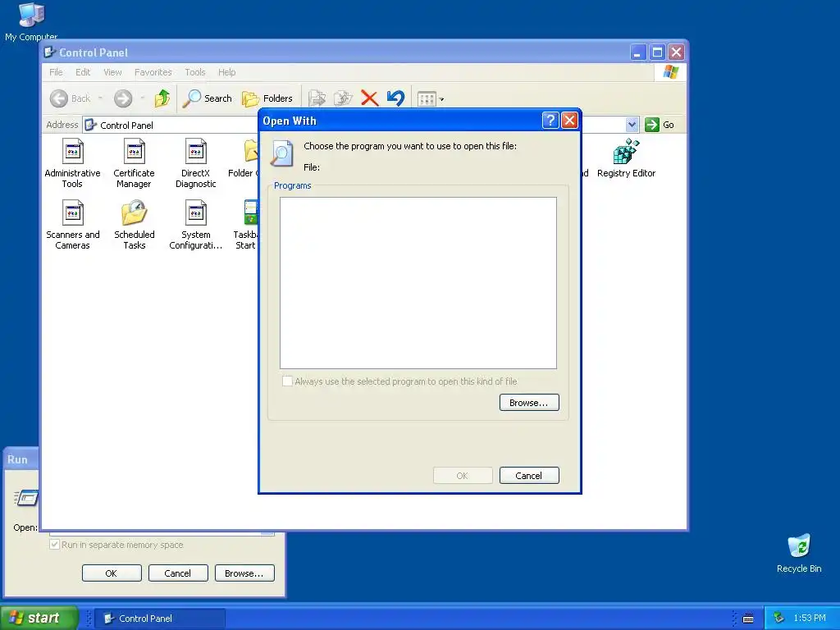This screenshot has width=840, height=630.
Task: Click the Folders toolbar button
Action: coord(267,98)
